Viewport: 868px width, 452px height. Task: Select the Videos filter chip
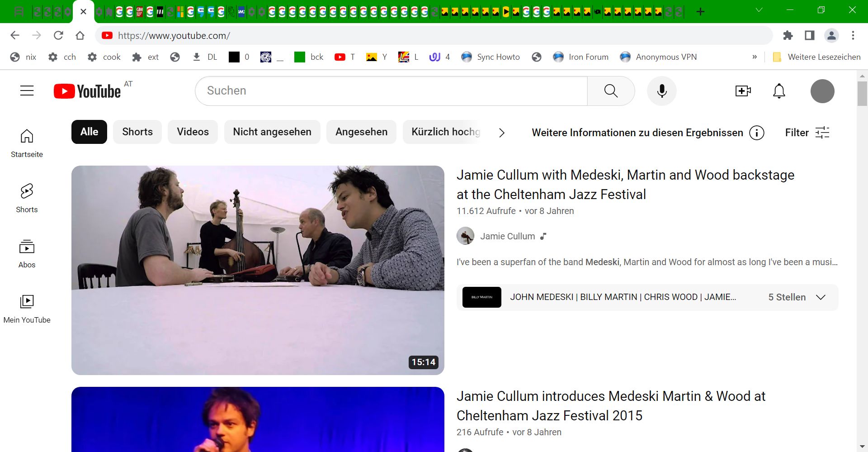coord(193,132)
